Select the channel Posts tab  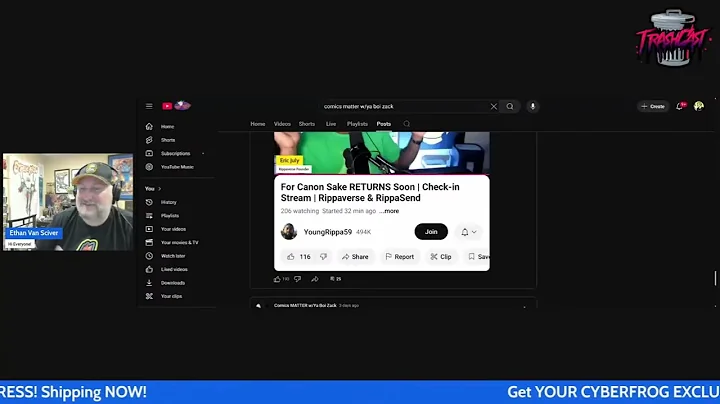pyautogui.click(x=383, y=124)
